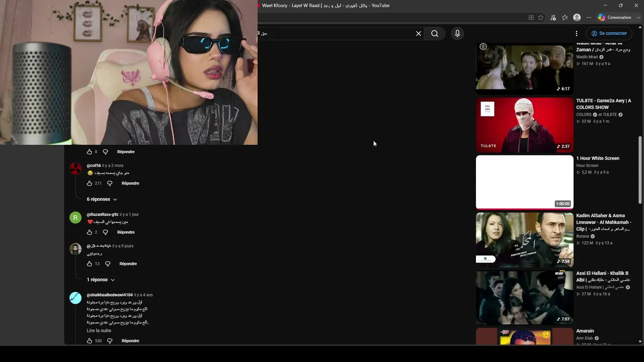Image resolution: width=644 pixels, height=362 pixels.
Task: Dislike the comment with 13 likes
Action: coord(108,263)
